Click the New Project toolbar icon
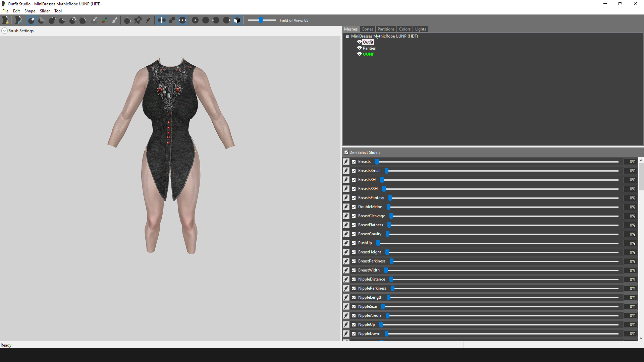Viewport: 644px width, 362px height. (6, 20)
